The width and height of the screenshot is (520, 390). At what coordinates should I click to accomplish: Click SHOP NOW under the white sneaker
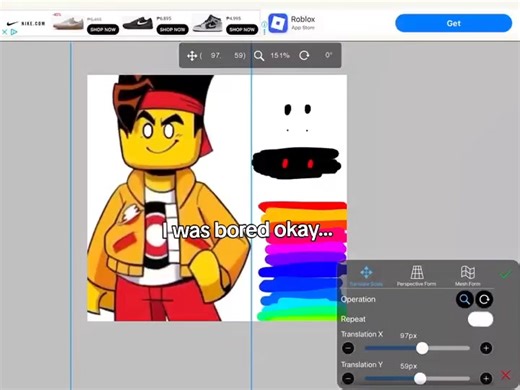coord(103,30)
